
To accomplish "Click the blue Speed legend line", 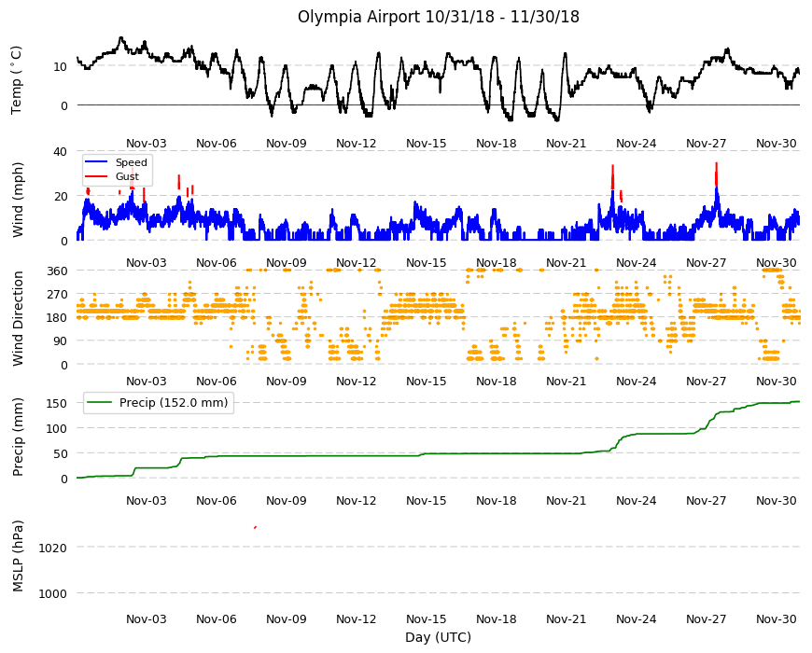I will [x=96, y=162].
